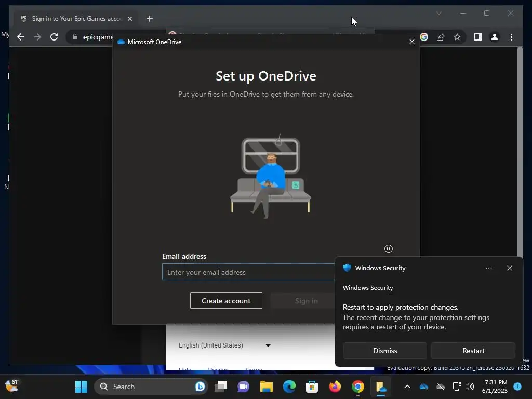Click Restart in Windows Security notification
This screenshot has width=532, height=399.
point(473,351)
